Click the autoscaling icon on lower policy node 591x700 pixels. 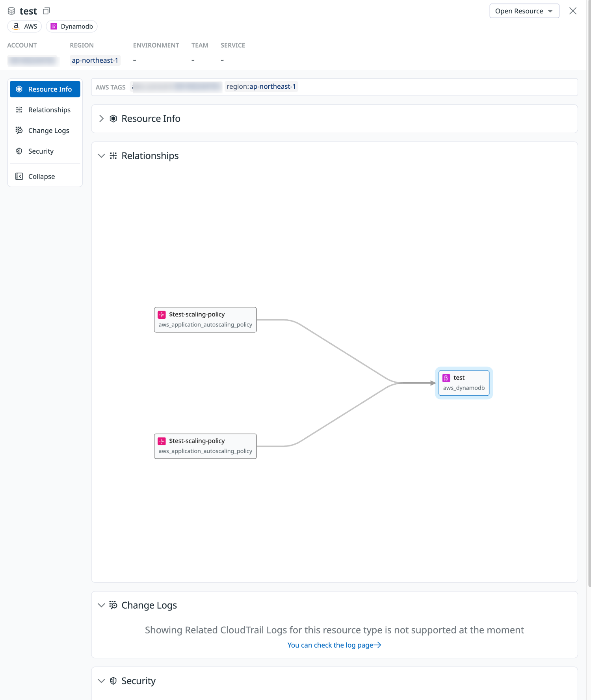162,441
